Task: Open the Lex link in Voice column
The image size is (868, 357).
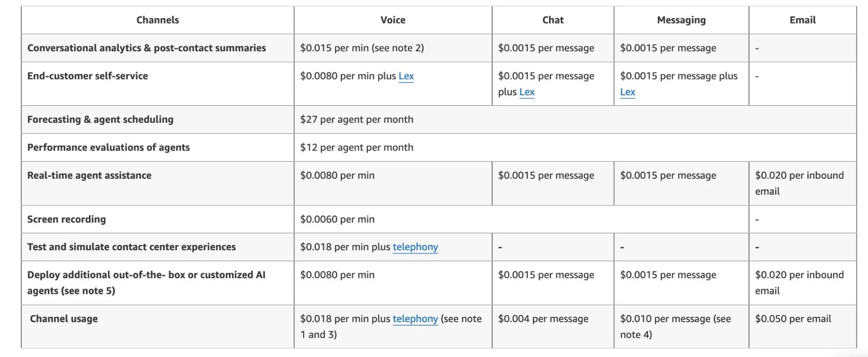Action: (406, 76)
